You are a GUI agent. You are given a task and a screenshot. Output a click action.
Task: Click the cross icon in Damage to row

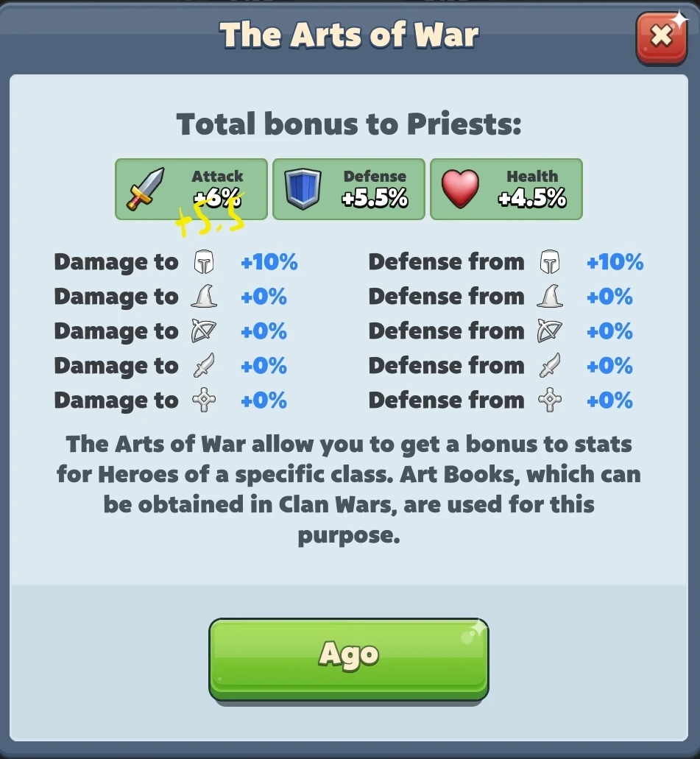(204, 400)
